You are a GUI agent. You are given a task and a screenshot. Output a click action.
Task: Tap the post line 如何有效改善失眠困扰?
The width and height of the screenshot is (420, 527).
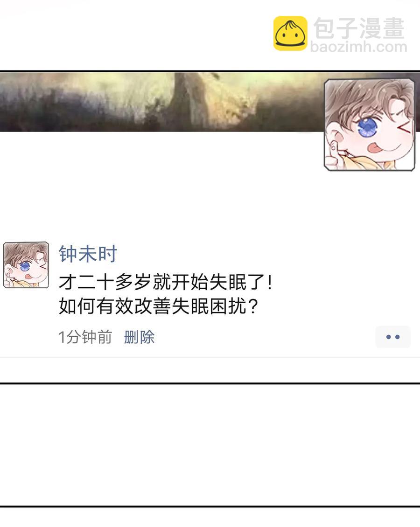[x=158, y=306]
